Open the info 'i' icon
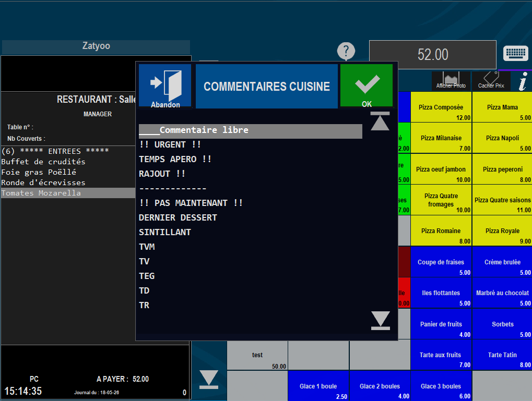Screen dimensions: 532x401 [x=523, y=81]
